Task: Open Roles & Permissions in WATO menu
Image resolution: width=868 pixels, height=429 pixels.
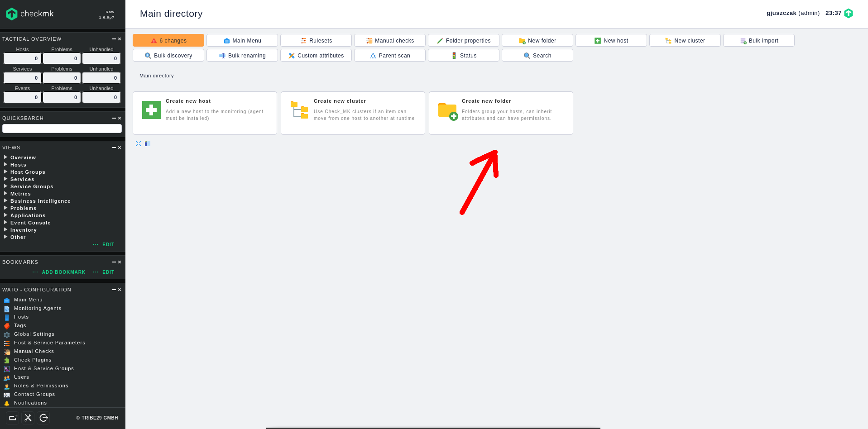Action: pyautogui.click(x=41, y=386)
